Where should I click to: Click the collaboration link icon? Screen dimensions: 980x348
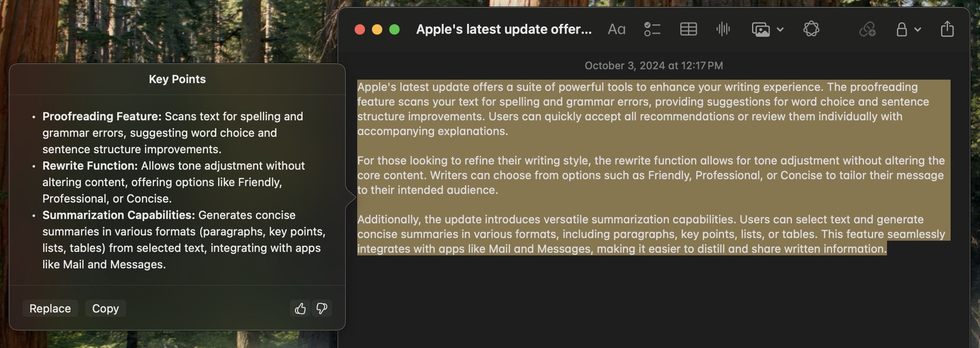point(867,29)
